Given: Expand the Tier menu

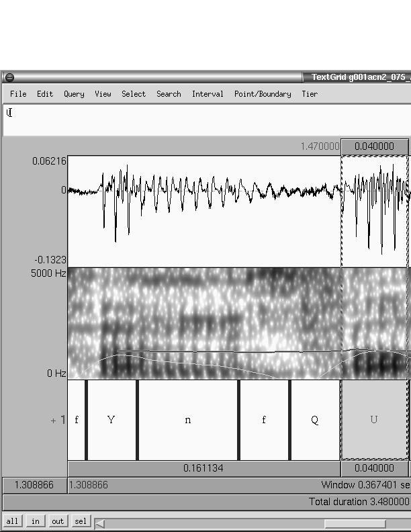Looking at the screenshot, I should tap(310, 94).
